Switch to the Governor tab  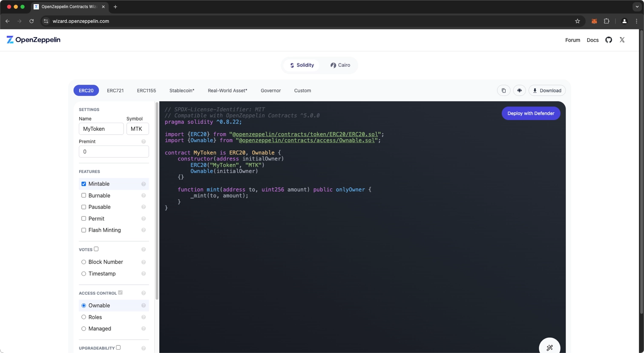click(271, 90)
